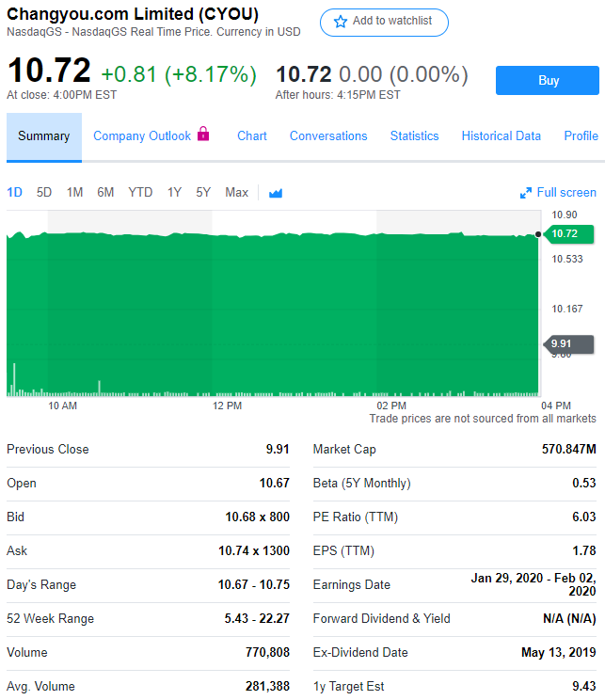Click Day's Range value 10.67 - 10.75

click(x=254, y=585)
